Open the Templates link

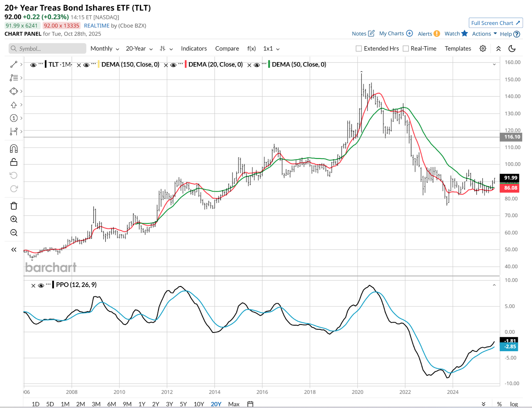[x=458, y=49]
